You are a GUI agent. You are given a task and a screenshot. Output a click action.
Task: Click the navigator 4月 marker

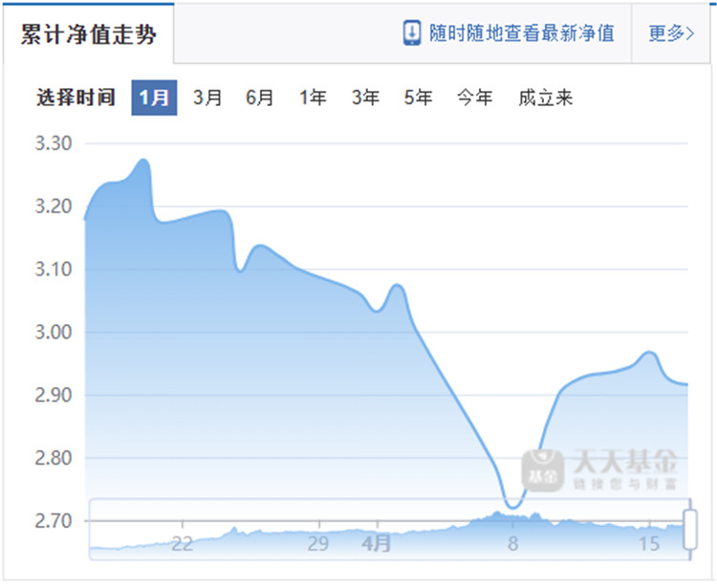coord(377,544)
